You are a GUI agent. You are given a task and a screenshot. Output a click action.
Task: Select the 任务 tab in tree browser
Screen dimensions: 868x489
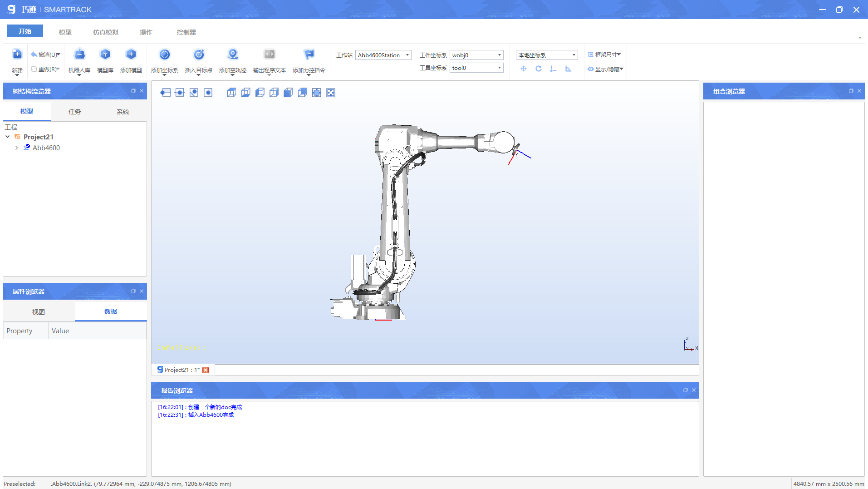[75, 112]
